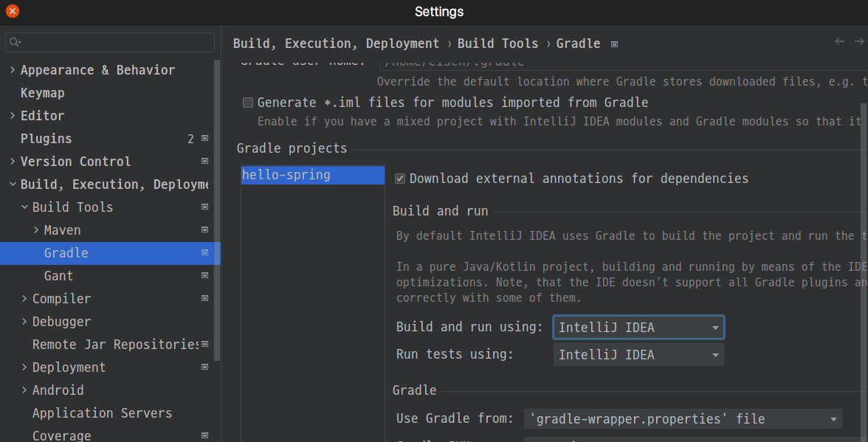
Task: Select Keymap in settings tree
Action: 43,93
